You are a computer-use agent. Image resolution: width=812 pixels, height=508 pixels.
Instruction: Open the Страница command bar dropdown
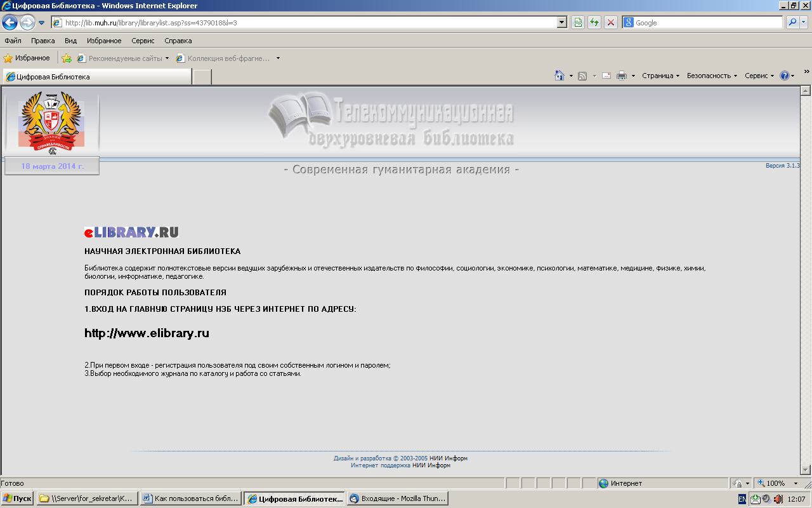[660, 76]
